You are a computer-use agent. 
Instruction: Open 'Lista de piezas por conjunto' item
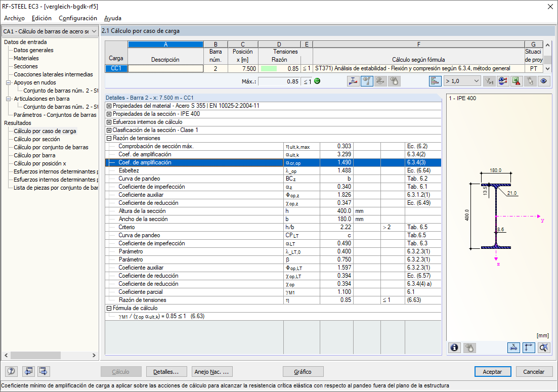[56, 188]
